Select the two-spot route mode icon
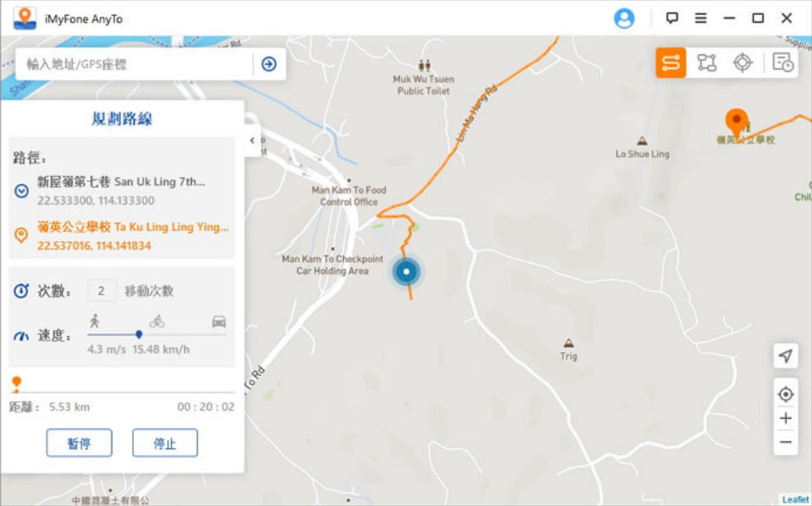This screenshot has height=506, width=812. [x=670, y=63]
